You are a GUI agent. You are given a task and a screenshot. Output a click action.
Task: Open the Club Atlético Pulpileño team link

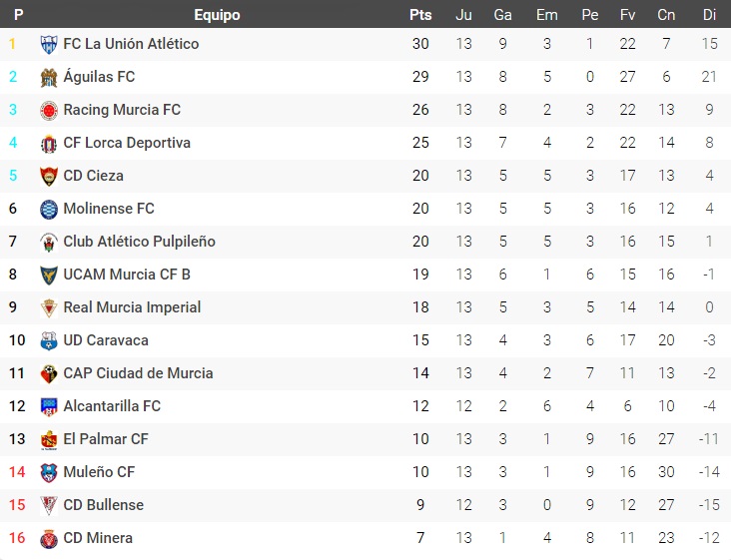140,242
